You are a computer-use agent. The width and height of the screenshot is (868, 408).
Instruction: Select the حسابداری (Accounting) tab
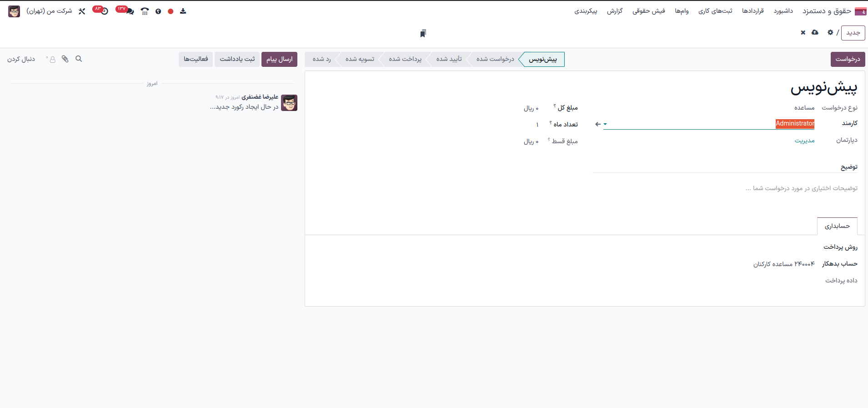point(837,226)
